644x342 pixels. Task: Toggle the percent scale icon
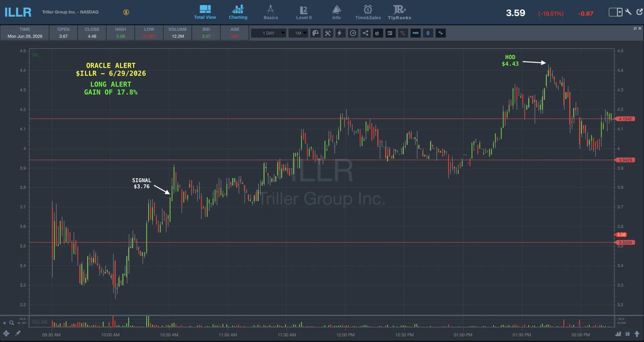click(x=402, y=33)
